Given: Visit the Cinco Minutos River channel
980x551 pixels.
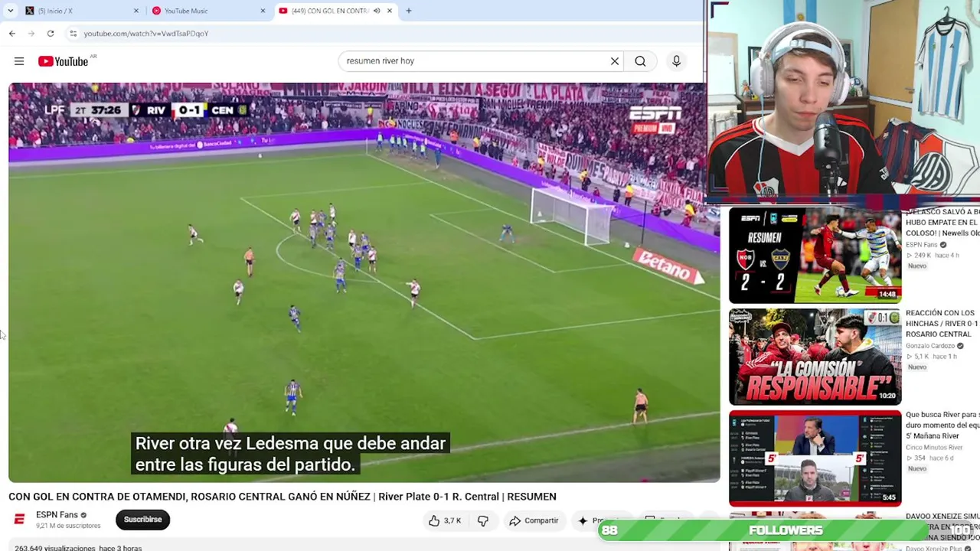Looking at the screenshot, I should [x=934, y=448].
